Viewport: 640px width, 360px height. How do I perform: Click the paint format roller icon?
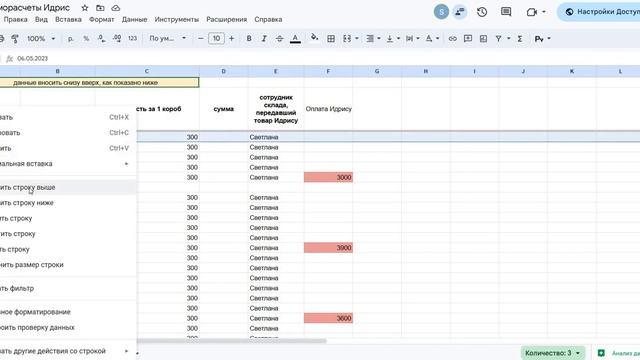tap(15, 38)
